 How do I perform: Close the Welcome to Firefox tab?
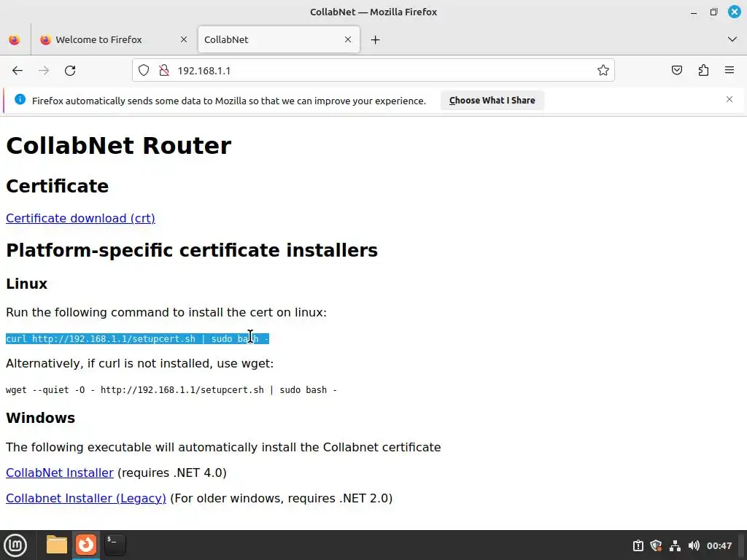pos(183,39)
